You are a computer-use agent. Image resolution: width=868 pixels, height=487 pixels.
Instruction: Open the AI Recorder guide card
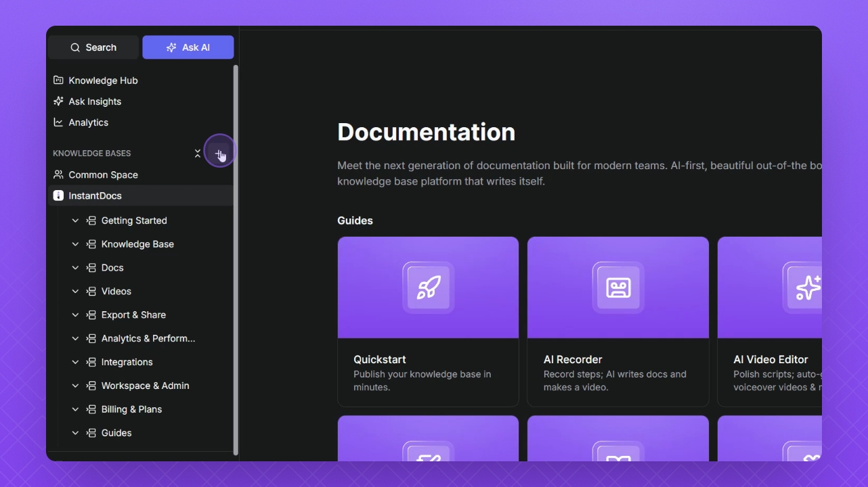(x=618, y=322)
